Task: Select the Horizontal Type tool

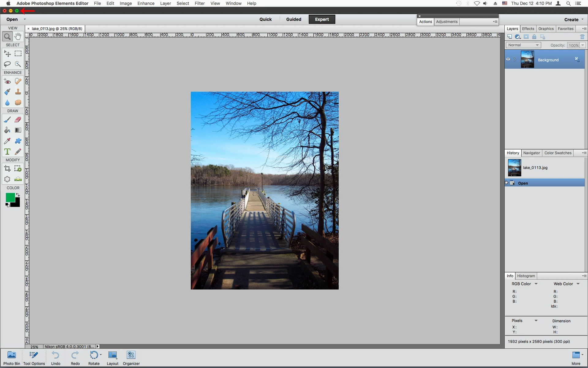Action: click(x=7, y=151)
